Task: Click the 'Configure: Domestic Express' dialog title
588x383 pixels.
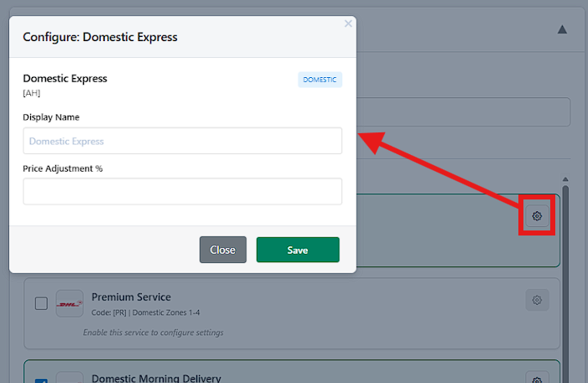Action: pos(100,37)
